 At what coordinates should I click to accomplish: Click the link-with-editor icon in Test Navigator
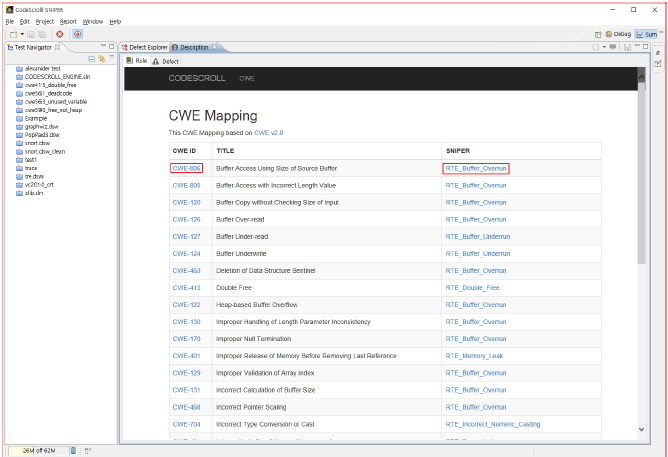(x=102, y=59)
